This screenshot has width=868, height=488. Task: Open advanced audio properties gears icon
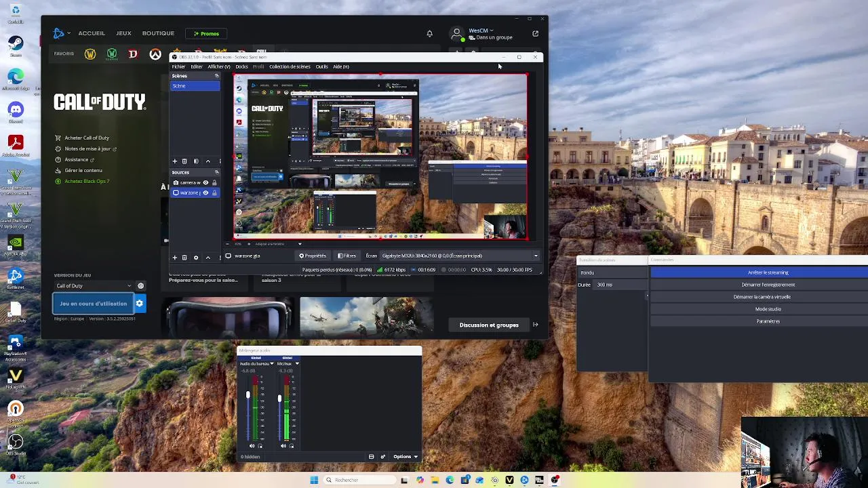coord(383,457)
